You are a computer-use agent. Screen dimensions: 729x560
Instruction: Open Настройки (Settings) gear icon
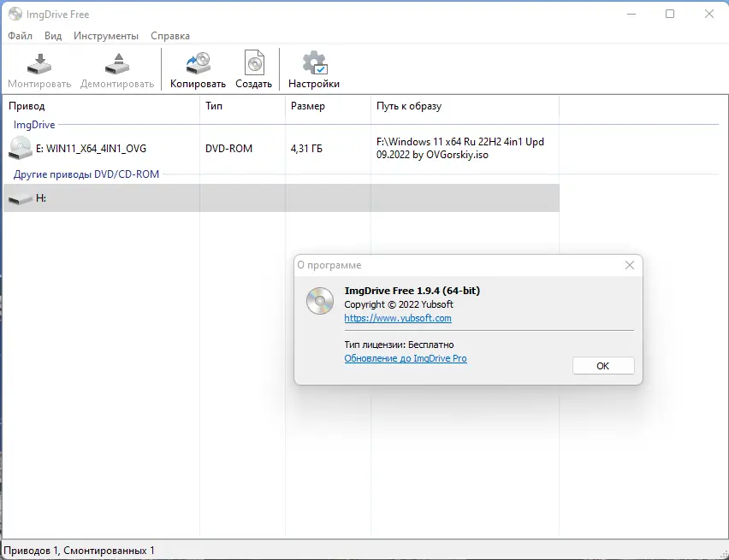coord(315,62)
